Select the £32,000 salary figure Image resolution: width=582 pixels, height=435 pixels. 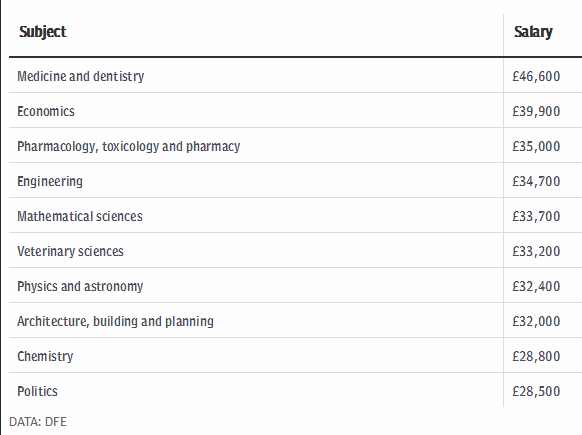536,321
